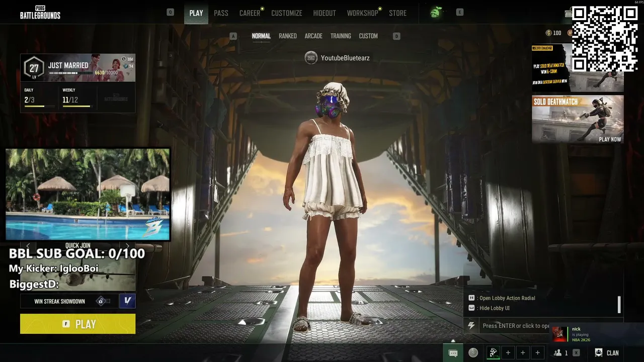Click the G-Coin currency icon
Image resolution: width=644 pixels, height=362 pixels.
pyautogui.click(x=548, y=33)
